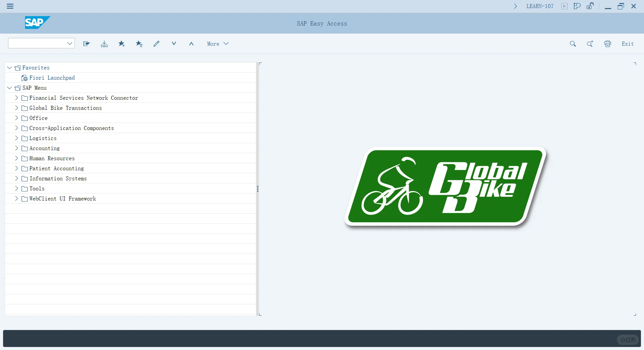
Task: Click the Favorites folder label
Action: point(36,68)
